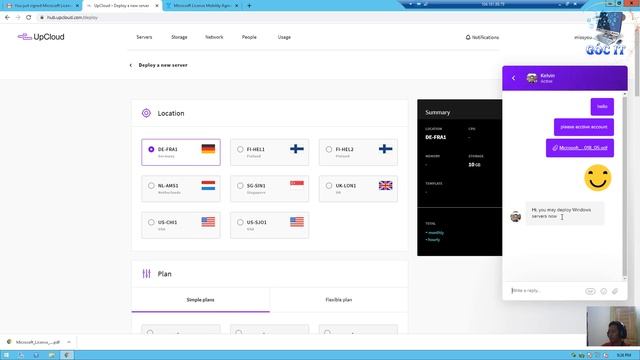Image resolution: width=640 pixels, height=360 pixels.
Task: Click Kelvin's reply message bubble
Action: coord(564,213)
